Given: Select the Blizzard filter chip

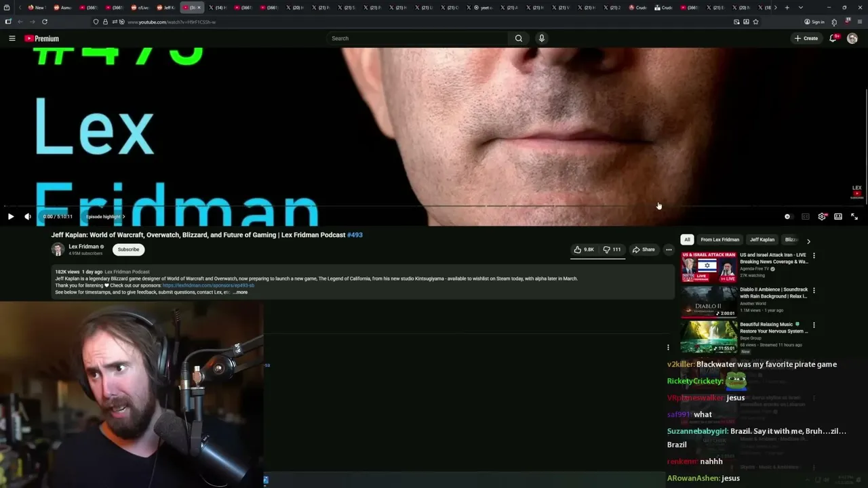Looking at the screenshot, I should [x=791, y=239].
